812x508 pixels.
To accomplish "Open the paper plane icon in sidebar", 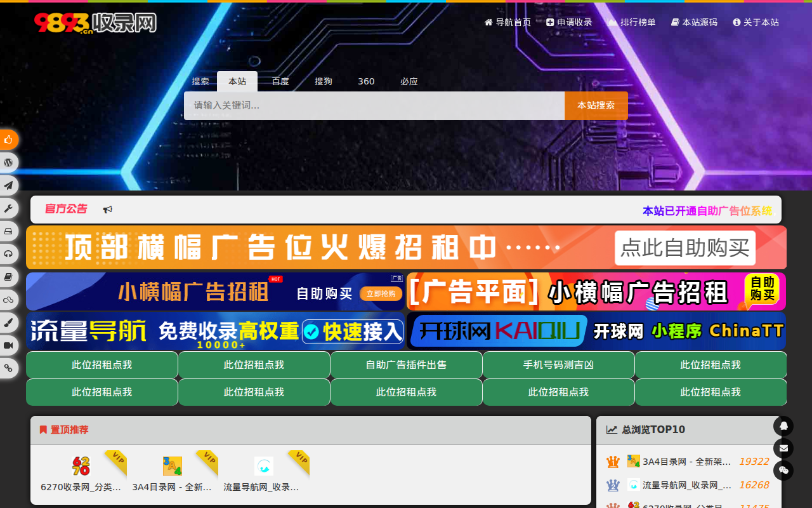I will 8,185.
